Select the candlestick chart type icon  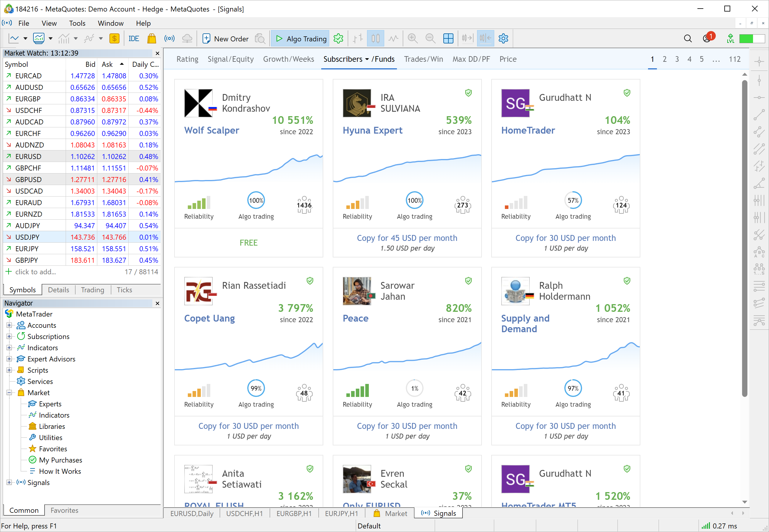point(376,39)
